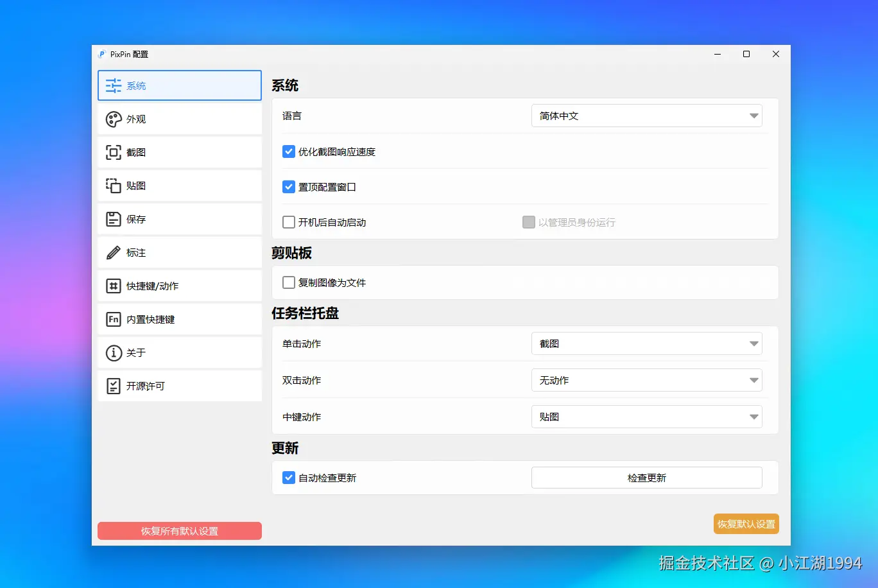View the 开源许可 page

pos(180,386)
